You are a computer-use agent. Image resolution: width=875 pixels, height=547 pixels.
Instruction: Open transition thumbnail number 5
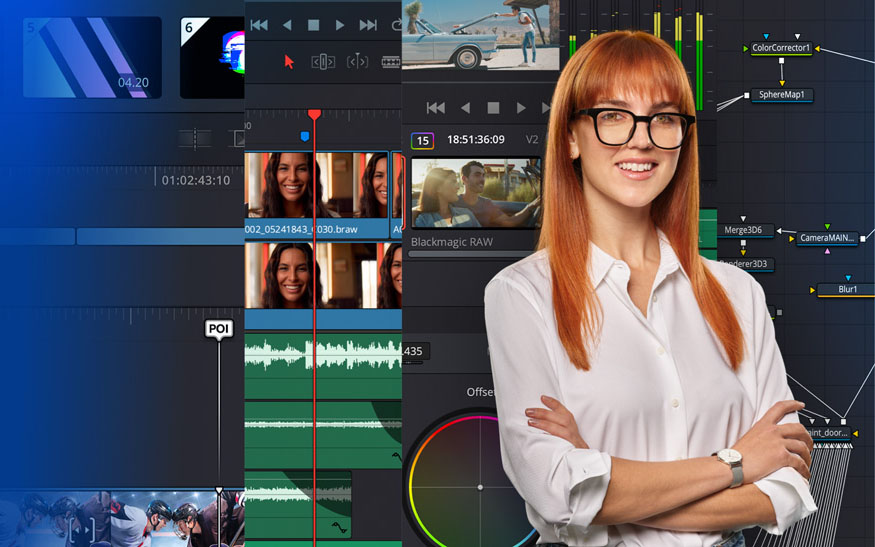click(92, 57)
